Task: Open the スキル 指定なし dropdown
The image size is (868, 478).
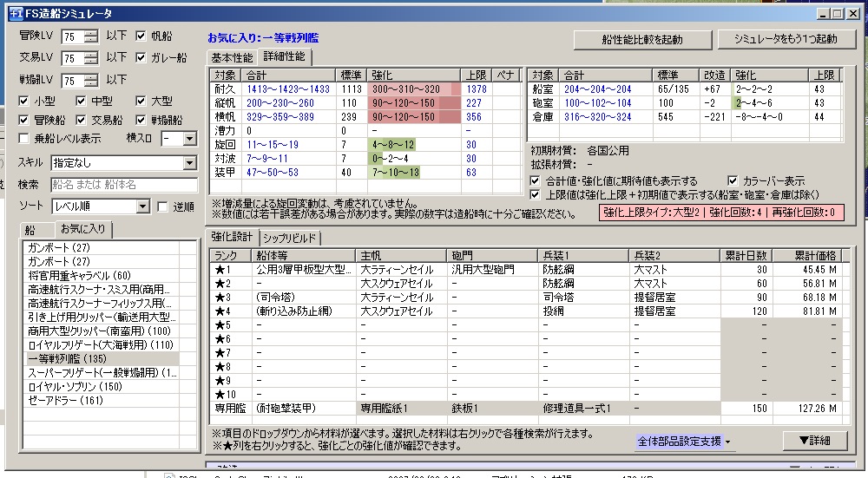Action: coord(190,163)
